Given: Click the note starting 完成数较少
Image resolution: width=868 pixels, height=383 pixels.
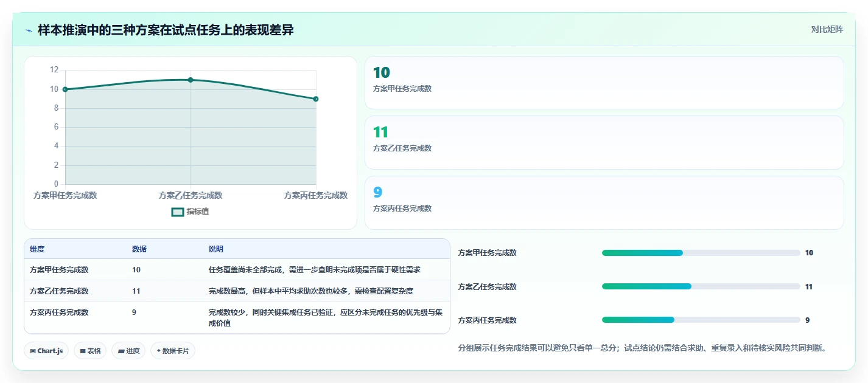Looking at the screenshot, I should (x=326, y=318).
